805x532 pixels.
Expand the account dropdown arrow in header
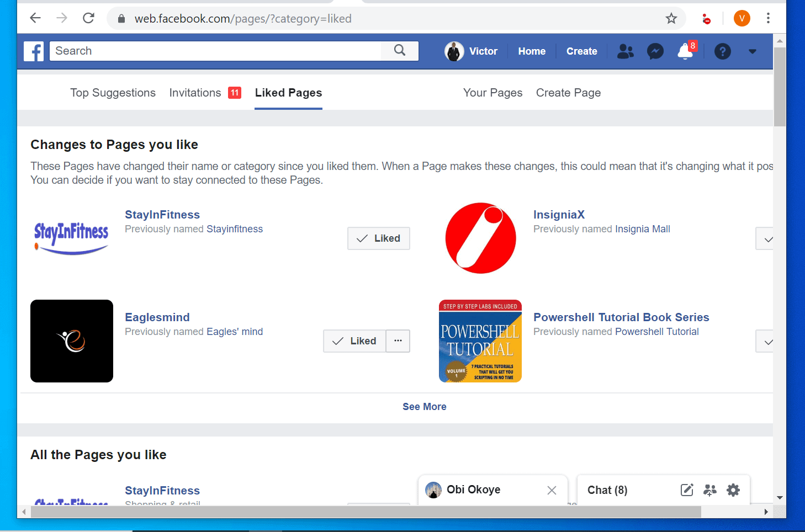click(752, 51)
